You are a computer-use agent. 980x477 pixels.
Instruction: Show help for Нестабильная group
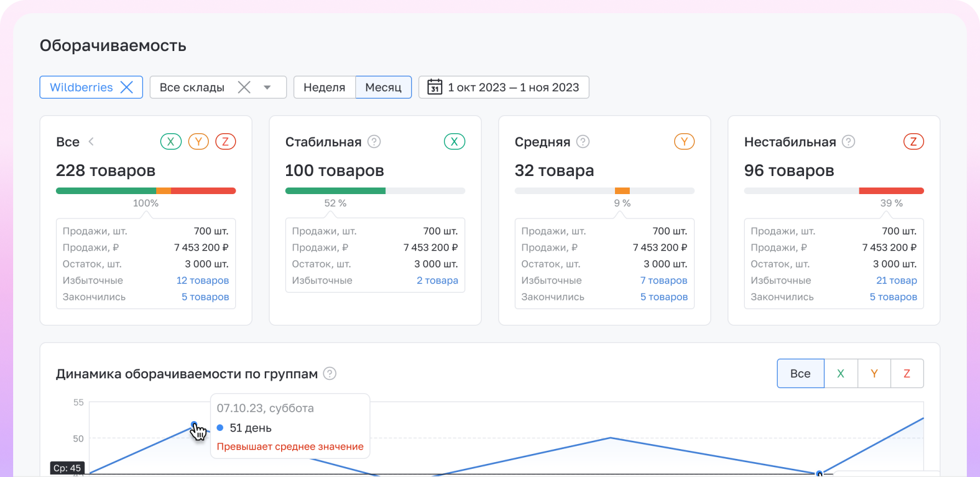point(848,141)
